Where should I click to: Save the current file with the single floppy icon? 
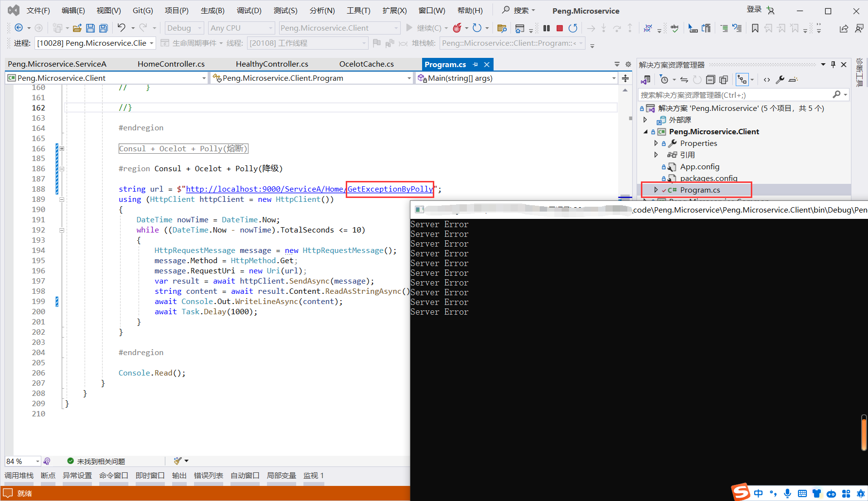pos(90,28)
